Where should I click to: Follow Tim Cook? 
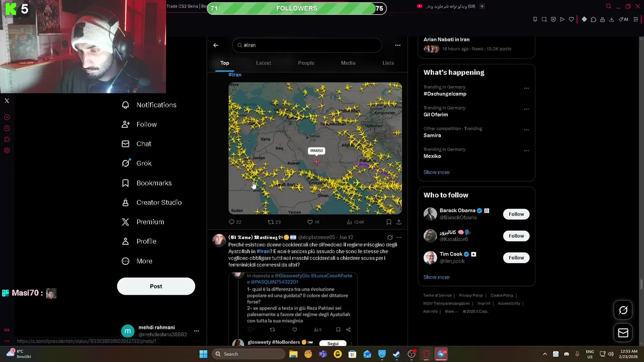[x=516, y=258]
